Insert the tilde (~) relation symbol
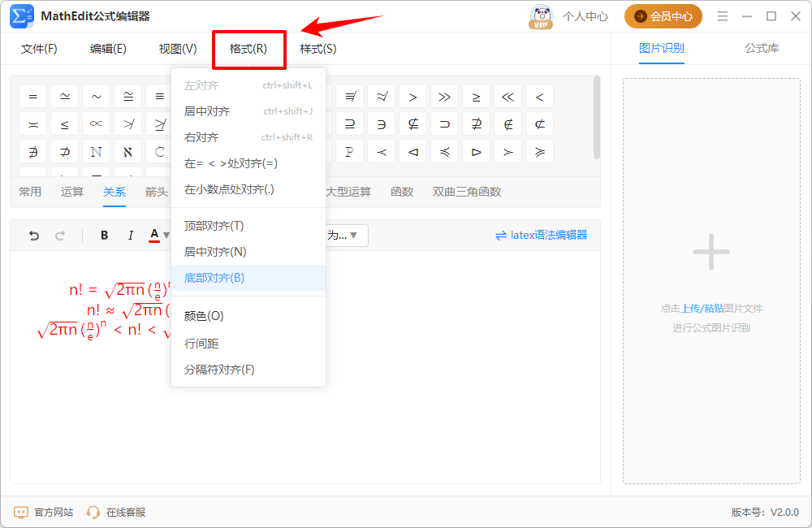This screenshot has width=812, height=528. (x=97, y=97)
